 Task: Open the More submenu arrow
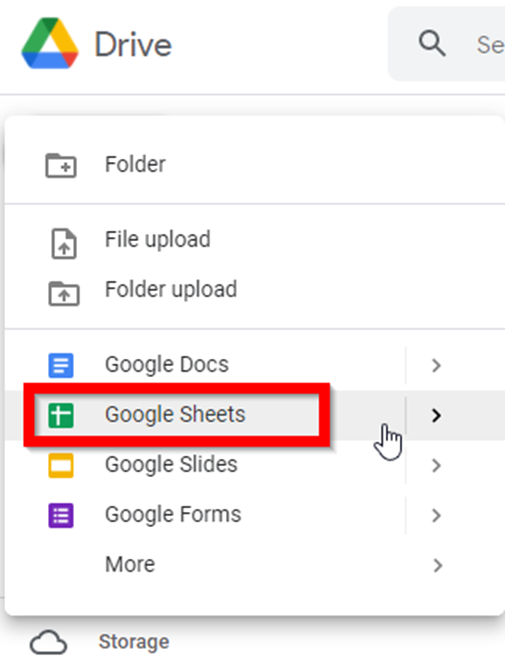point(438,565)
